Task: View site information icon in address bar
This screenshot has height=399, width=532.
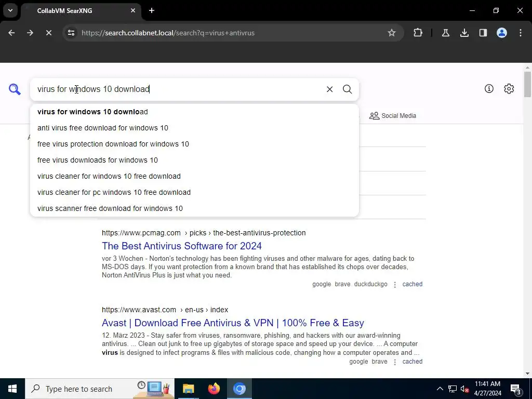Action: click(71, 33)
